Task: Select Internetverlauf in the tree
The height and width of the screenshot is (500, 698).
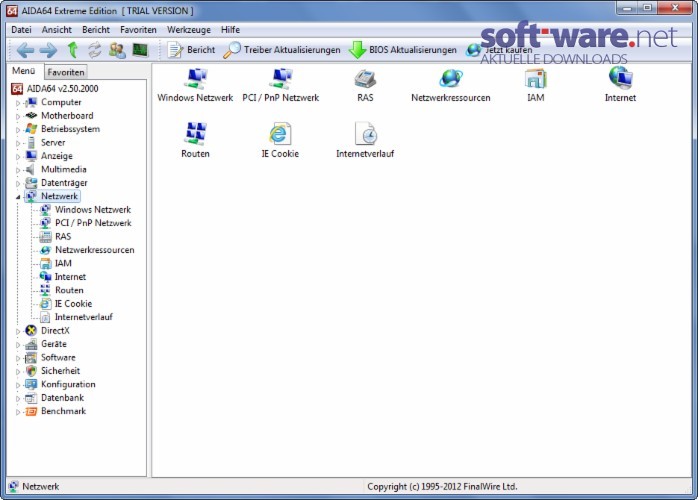Action: 83,317
